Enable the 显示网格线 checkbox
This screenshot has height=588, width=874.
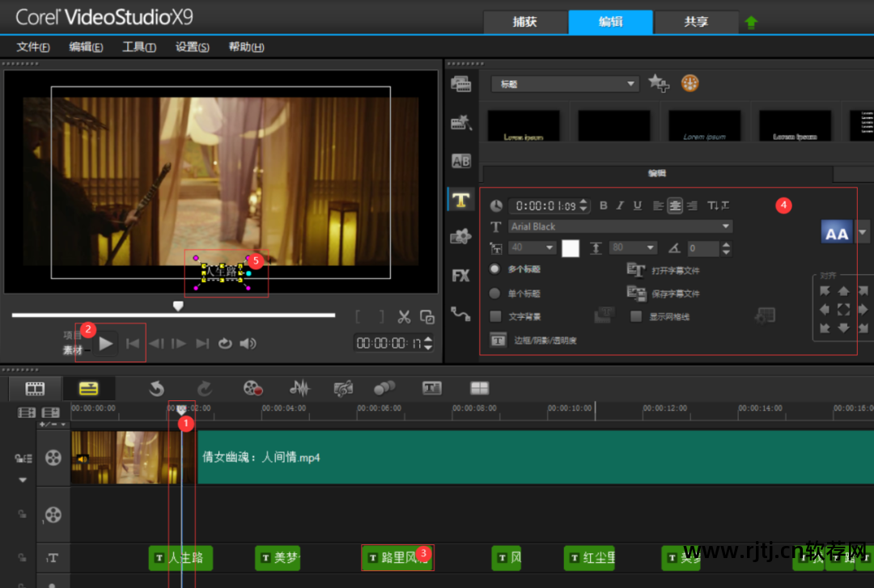pyautogui.click(x=636, y=316)
